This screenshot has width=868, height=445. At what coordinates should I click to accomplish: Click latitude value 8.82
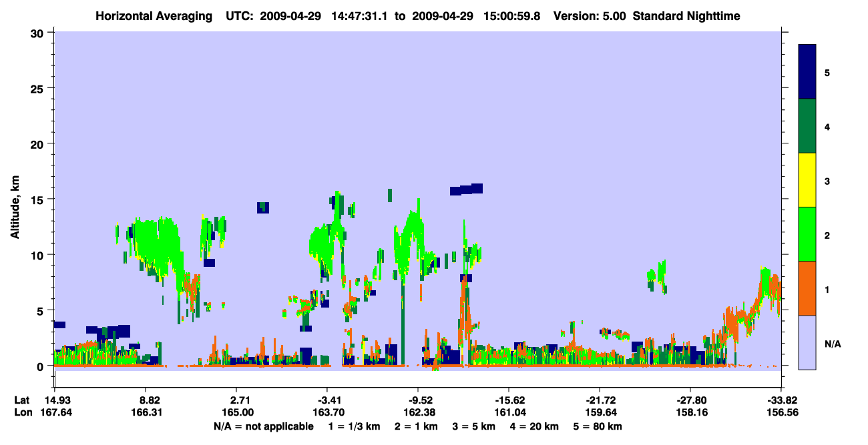[148, 400]
